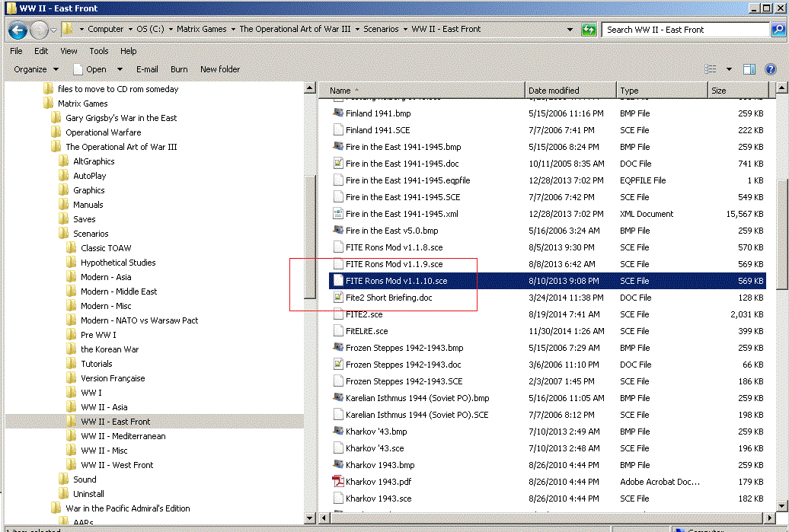The image size is (789, 532).
Task: Click the Karelian Isthmus 1944 (Soviet PO).bmp icon
Action: click(338, 398)
